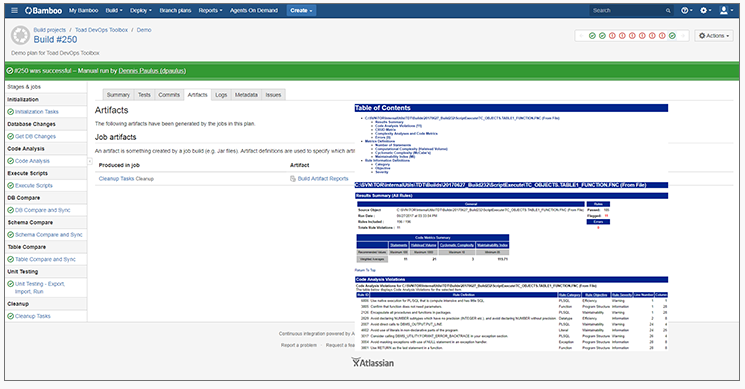Click the search magnifier icon
Image resolution: width=745 pixels, height=389 pixels.
(x=668, y=10)
